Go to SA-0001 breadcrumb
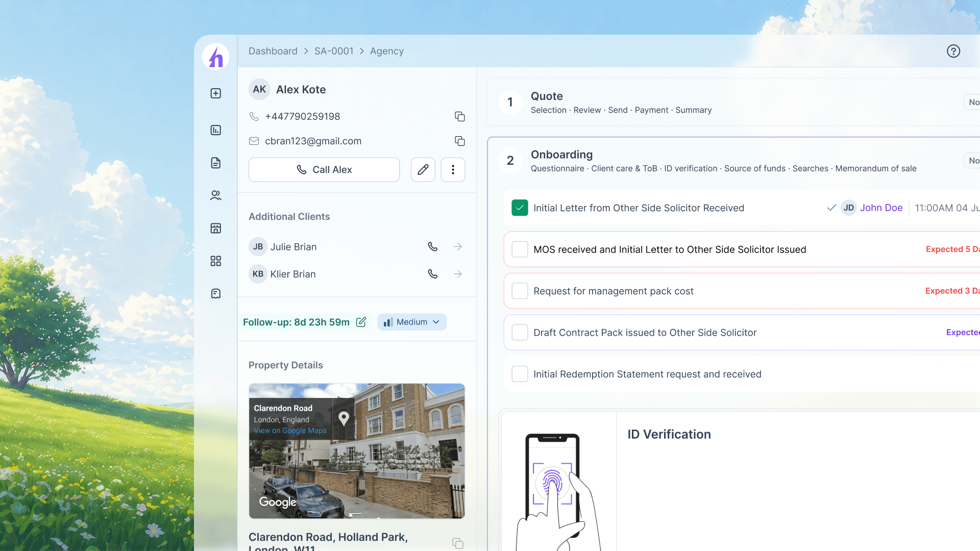The width and height of the screenshot is (980, 551). (334, 51)
